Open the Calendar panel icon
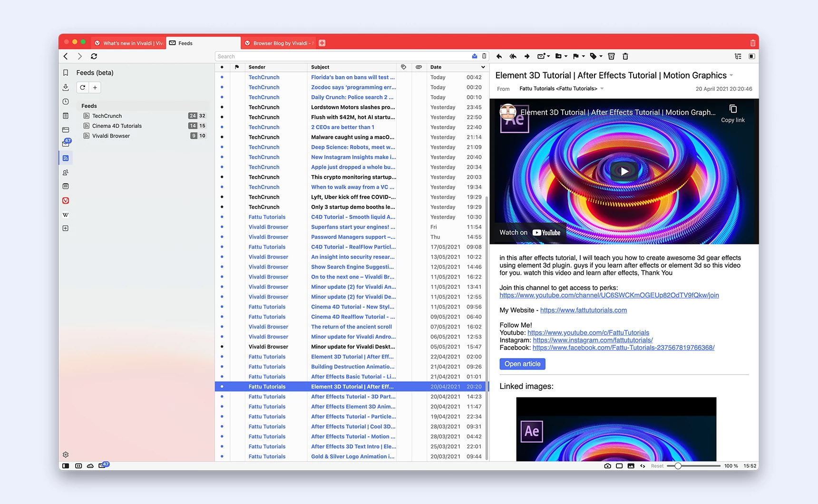This screenshot has height=504, width=818. click(66, 186)
